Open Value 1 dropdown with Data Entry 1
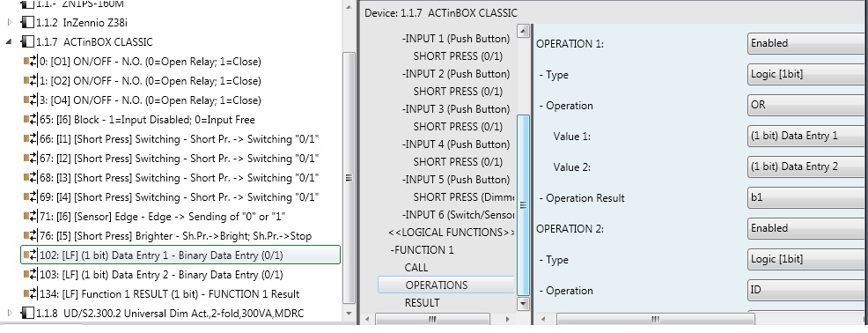Screen dimensions: 868x333 click(807, 136)
